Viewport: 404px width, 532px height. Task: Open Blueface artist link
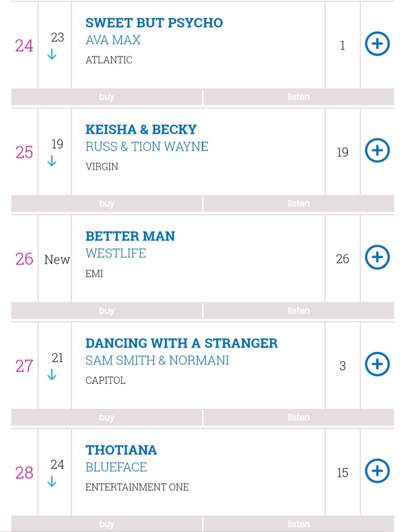pyautogui.click(x=116, y=467)
